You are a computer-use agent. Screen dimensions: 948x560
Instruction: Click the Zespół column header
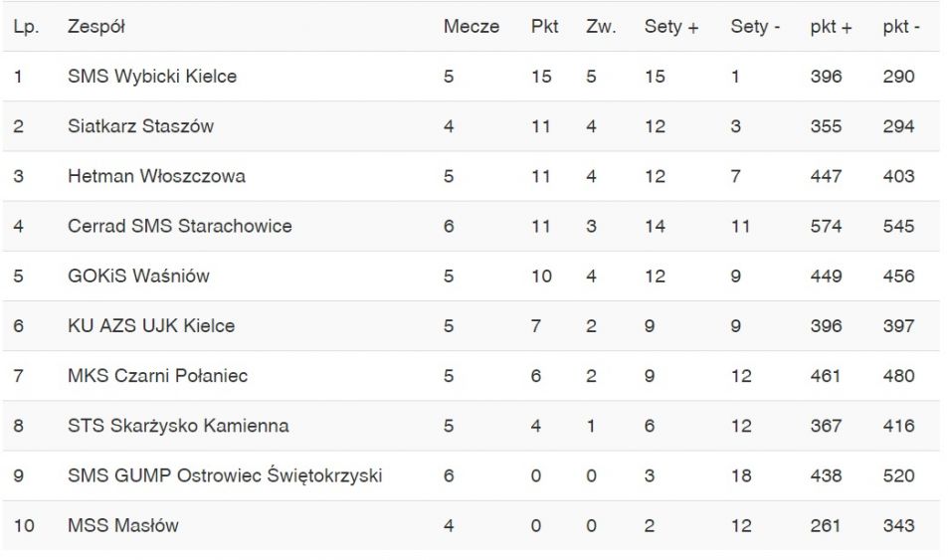pos(96,27)
